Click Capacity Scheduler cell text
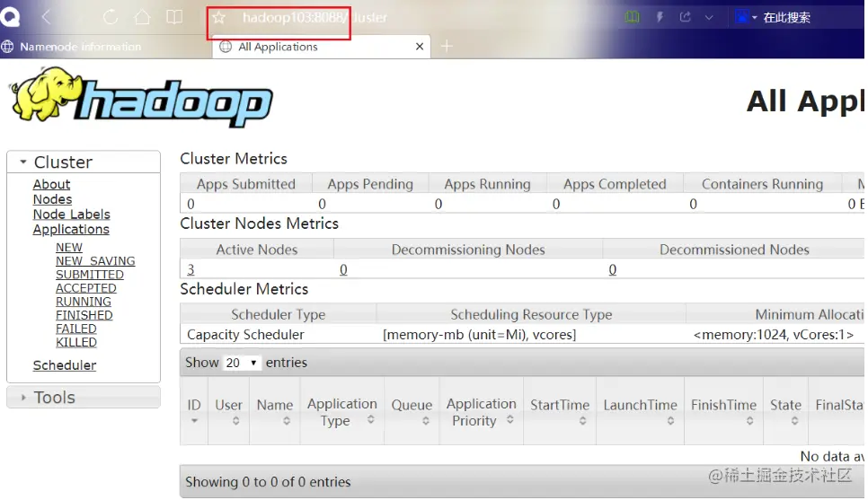Viewport: 868px width, 500px height. pyautogui.click(x=245, y=335)
